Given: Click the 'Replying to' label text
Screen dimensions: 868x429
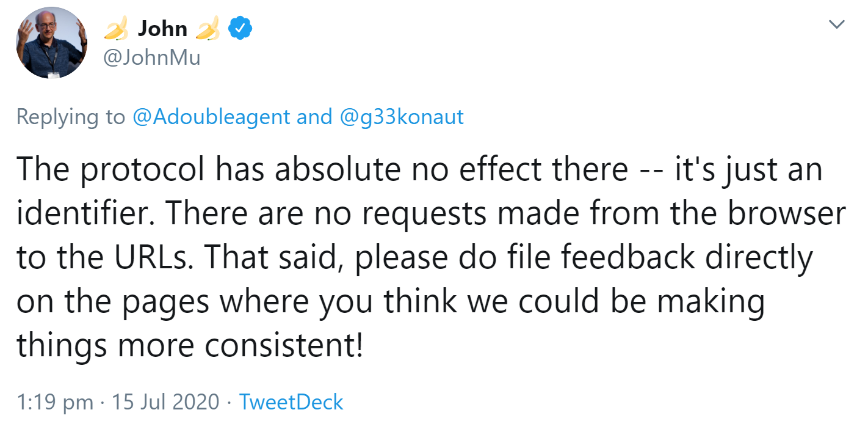Looking at the screenshot, I should tap(71, 117).
